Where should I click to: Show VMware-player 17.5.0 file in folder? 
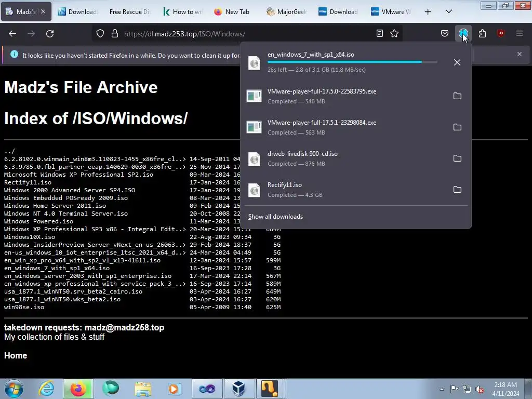[x=457, y=96]
